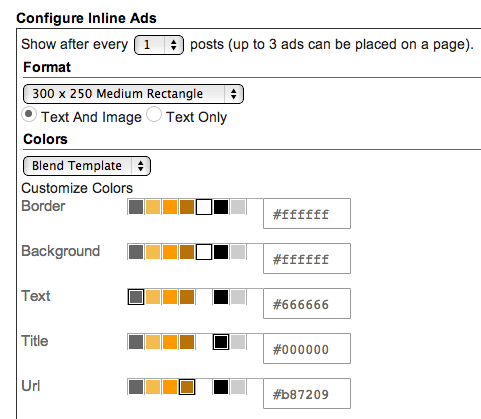
Task: Pick the light yellow swatch in the Title row
Action: tap(153, 342)
